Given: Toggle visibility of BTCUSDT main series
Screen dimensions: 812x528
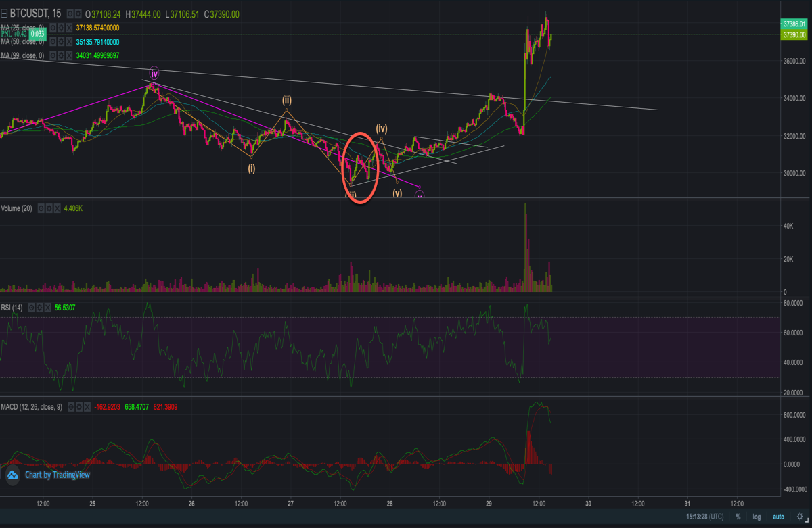Looking at the screenshot, I should pyautogui.click(x=70, y=14).
